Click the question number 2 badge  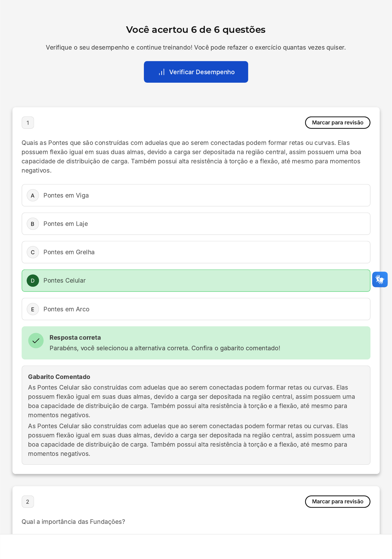(x=28, y=502)
